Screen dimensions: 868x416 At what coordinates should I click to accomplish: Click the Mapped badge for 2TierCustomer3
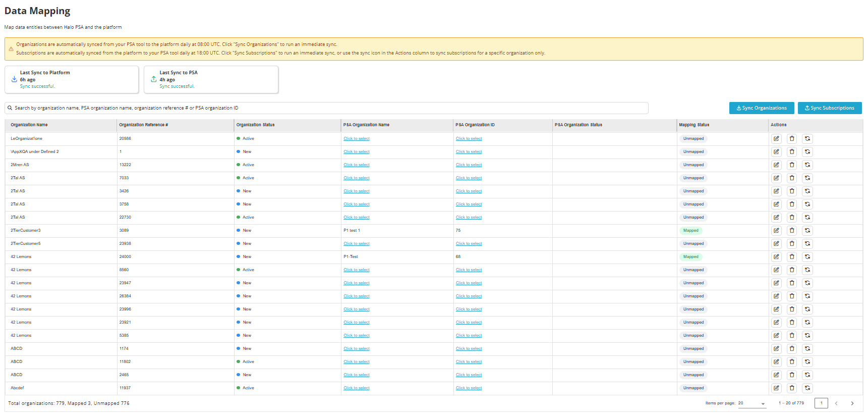click(x=691, y=230)
